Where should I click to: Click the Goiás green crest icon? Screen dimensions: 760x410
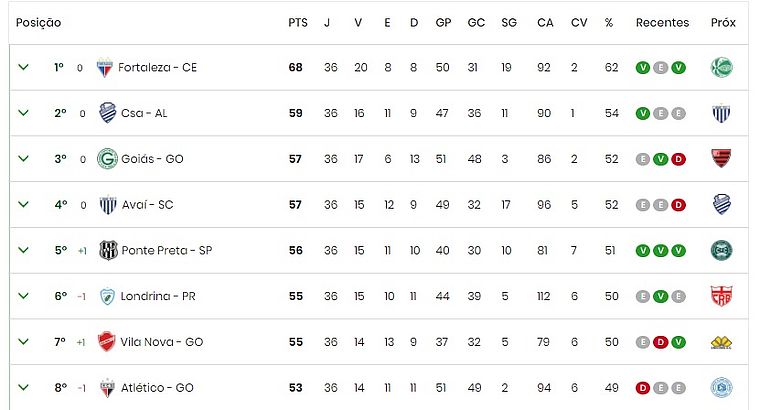coord(107,159)
